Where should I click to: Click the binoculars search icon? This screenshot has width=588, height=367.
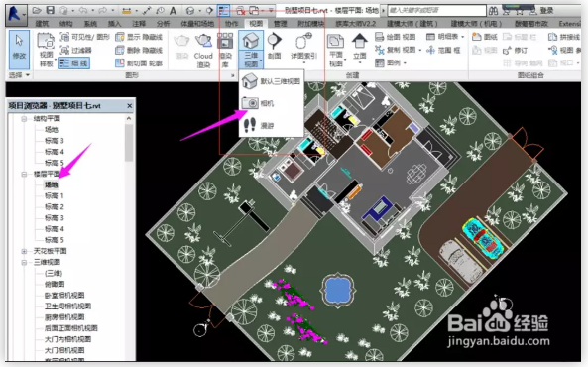coord(493,11)
